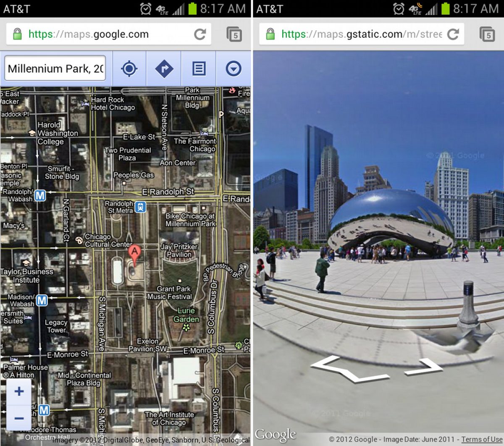Tap the Grant Park Music Festival label

pos(169,293)
